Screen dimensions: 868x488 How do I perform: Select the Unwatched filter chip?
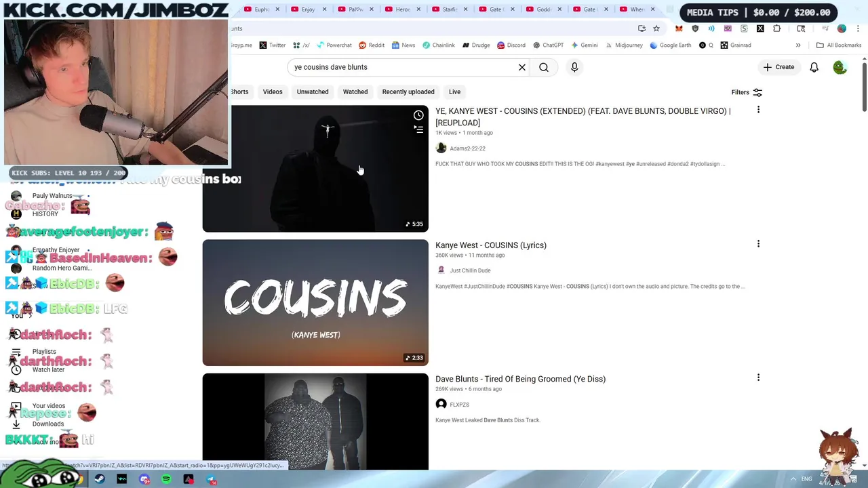tap(313, 91)
